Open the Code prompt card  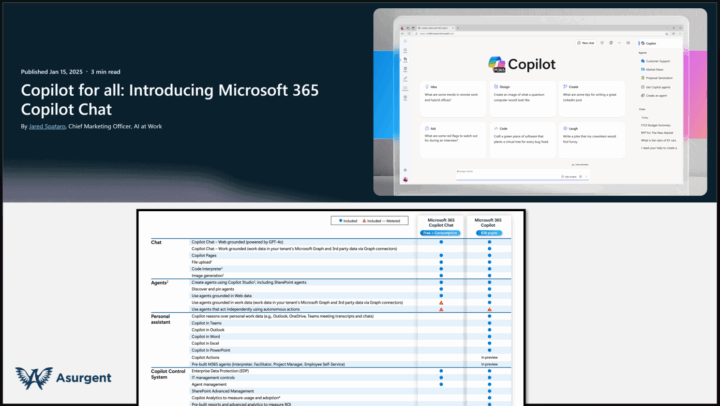[x=523, y=140]
